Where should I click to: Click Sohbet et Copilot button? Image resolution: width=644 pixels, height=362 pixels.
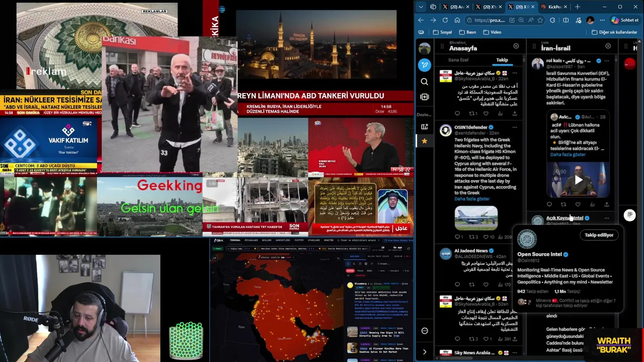625,20
